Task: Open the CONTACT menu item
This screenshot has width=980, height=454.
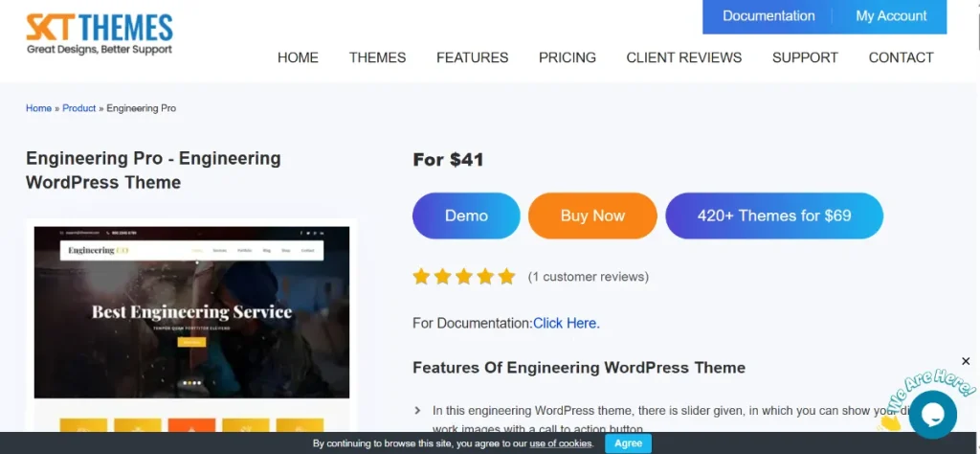Action: (x=901, y=57)
